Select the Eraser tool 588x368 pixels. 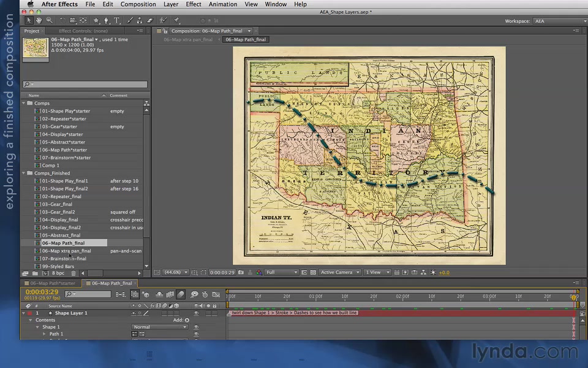coord(149,20)
